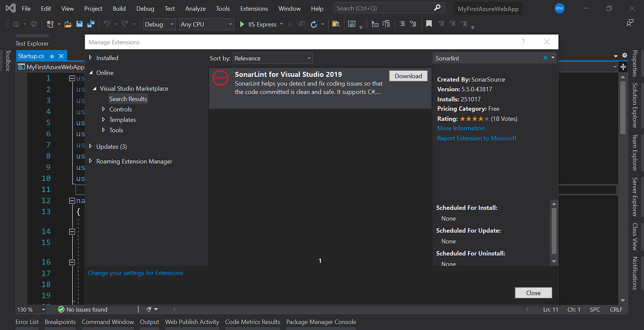This screenshot has height=330, width=644.
Task: Click the Save All icon
Action: [x=91, y=23]
